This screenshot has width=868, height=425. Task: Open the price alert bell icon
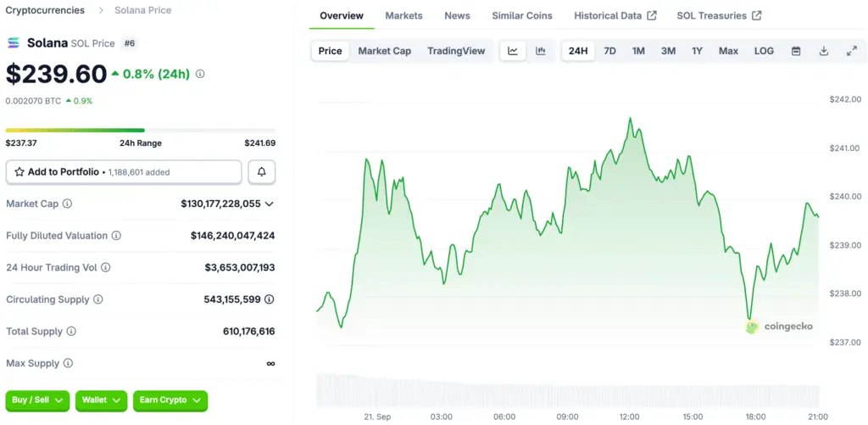point(262,172)
